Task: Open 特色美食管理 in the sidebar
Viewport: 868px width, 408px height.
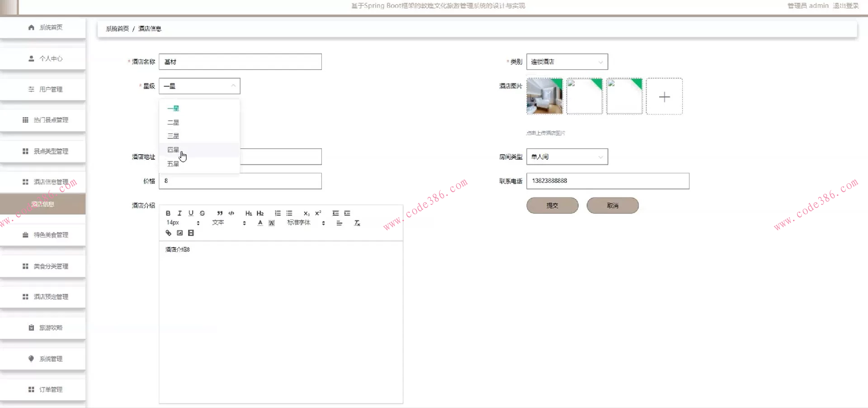Action: pyautogui.click(x=43, y=235)
